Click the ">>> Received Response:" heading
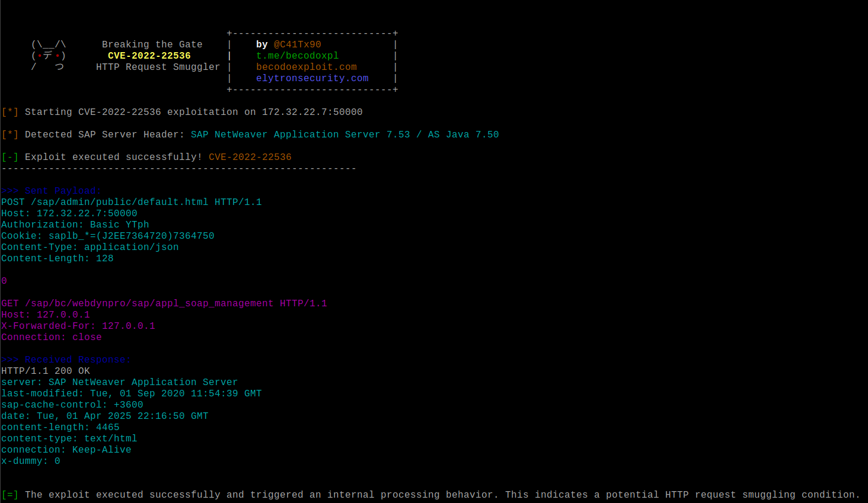 pos(66,360)
